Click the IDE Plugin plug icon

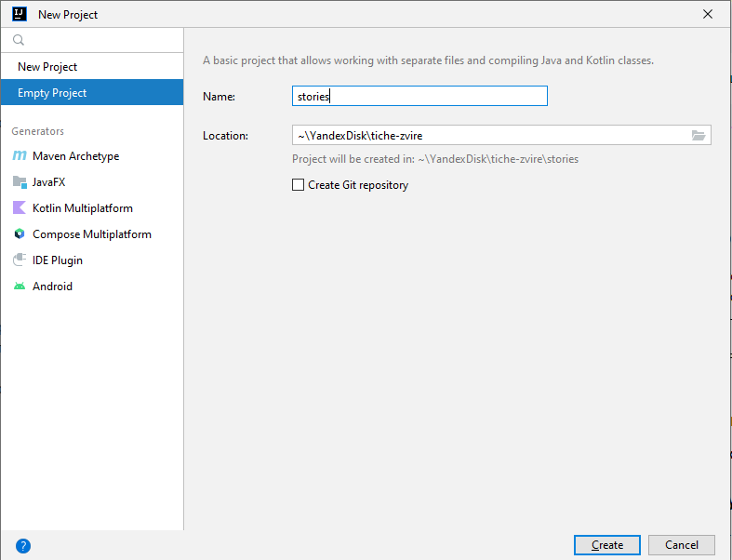tap(20, 260)
